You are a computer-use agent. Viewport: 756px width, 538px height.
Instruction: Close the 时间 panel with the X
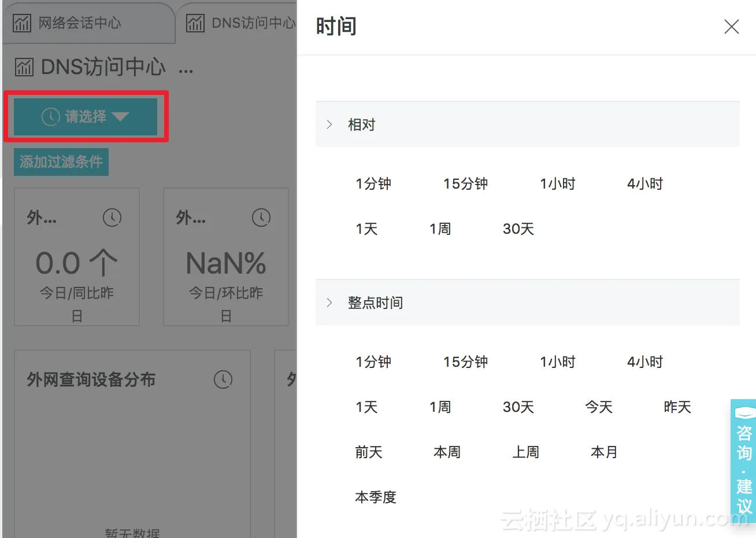(x=732, y=27)
